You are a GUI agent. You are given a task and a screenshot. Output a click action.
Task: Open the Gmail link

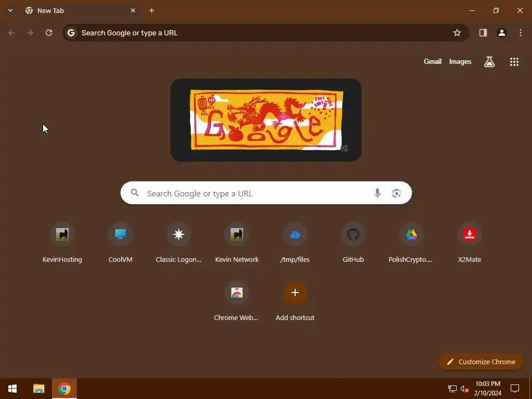click(433, 61)
